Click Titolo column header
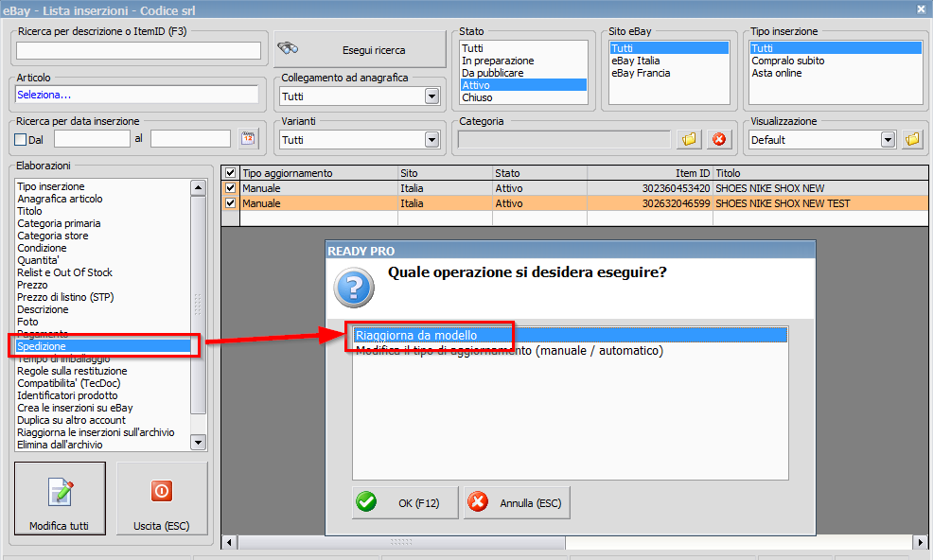Viewport: 933px width, 560px height. (820, 173)
